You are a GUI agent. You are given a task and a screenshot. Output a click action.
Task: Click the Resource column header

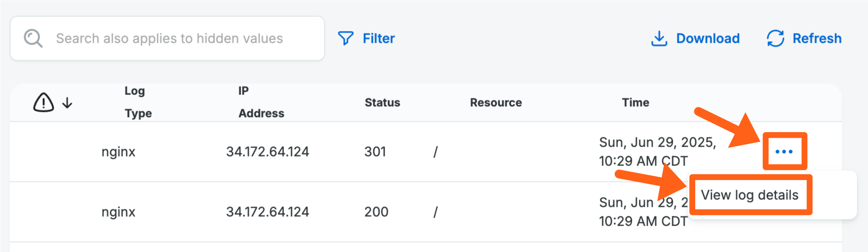(496, 102)
